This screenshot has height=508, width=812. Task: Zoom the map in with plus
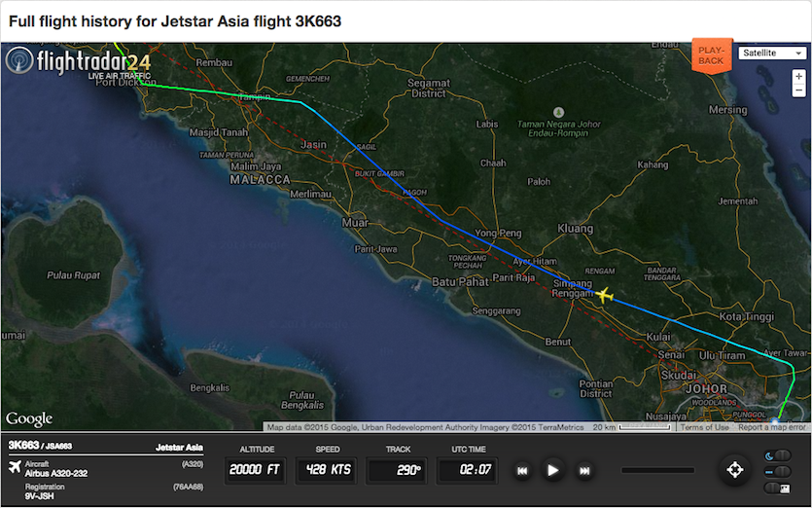coord(798,76)
